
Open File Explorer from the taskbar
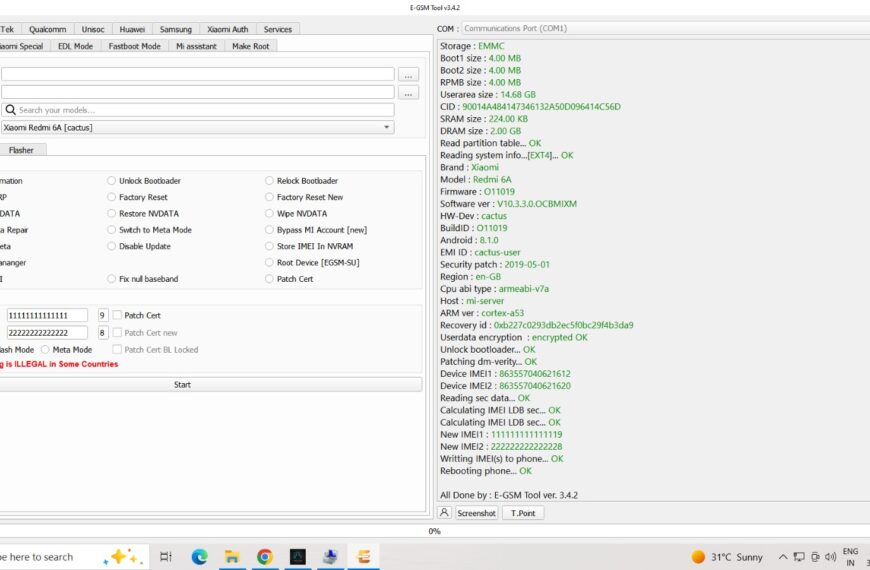[x=232, y=556]
